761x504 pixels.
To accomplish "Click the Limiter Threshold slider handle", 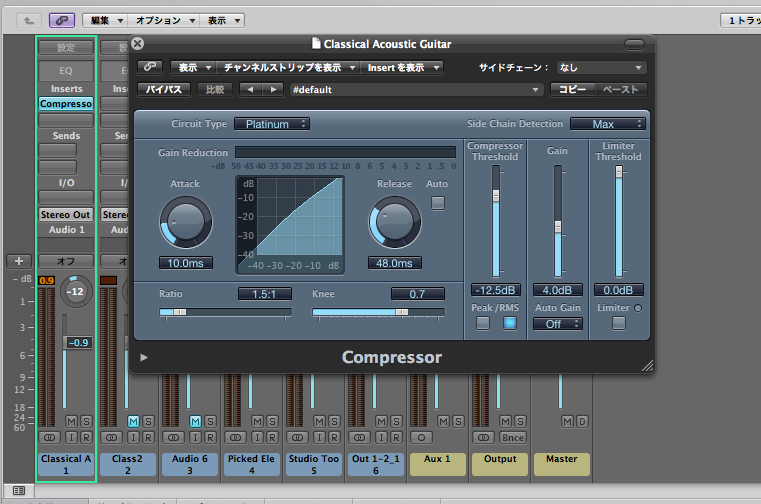I will 619,172.
